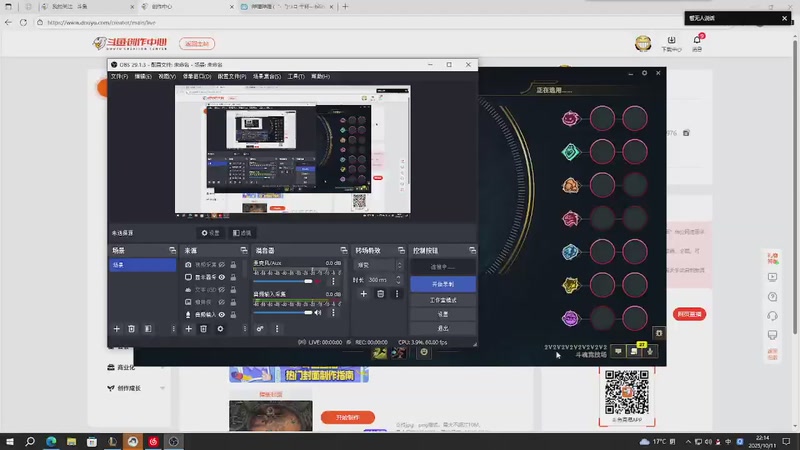Screen dimensions: 800x450
Task: Toggle visibility of the camera capture source
Action: pos(222,265)
